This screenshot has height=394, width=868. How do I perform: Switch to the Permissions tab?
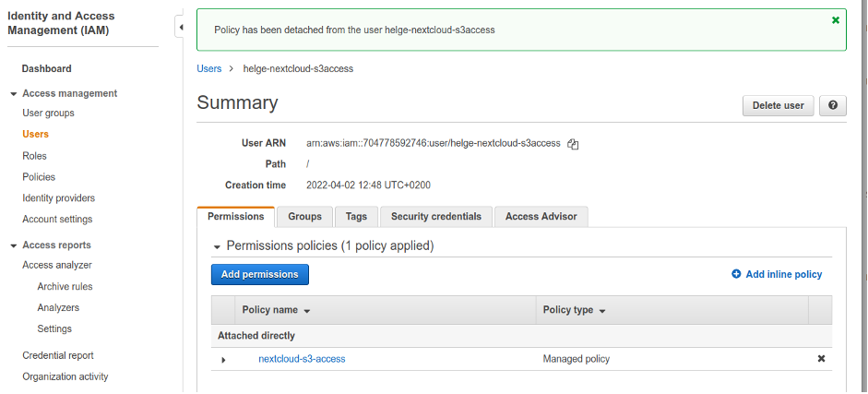(236, 216)
